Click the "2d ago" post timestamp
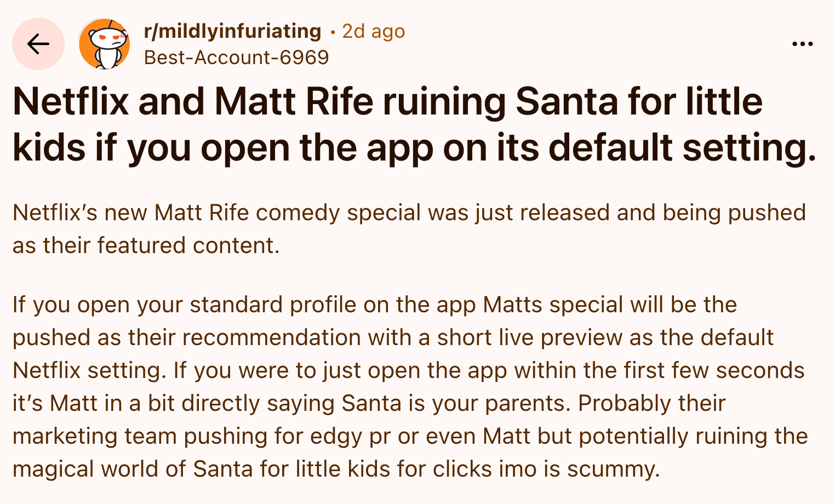Viewport: 835px width, 504px height. click(374, 31)
